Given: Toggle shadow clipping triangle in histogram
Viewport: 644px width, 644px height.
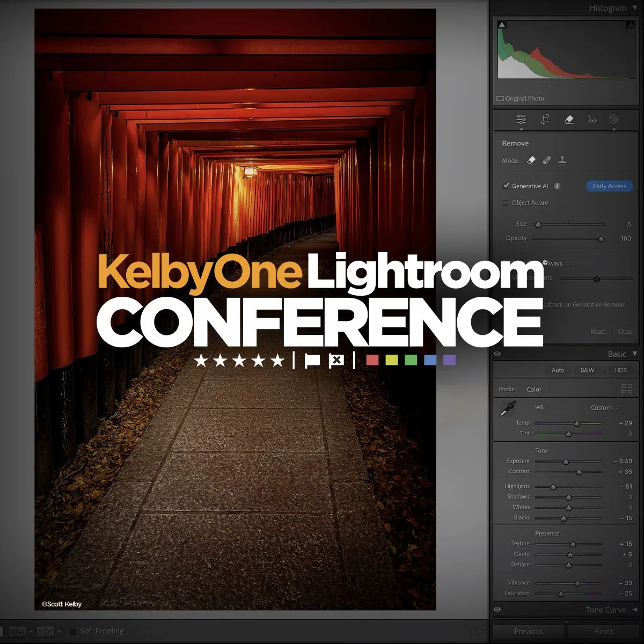Looking at the screenshot, I should pos(502,25).
